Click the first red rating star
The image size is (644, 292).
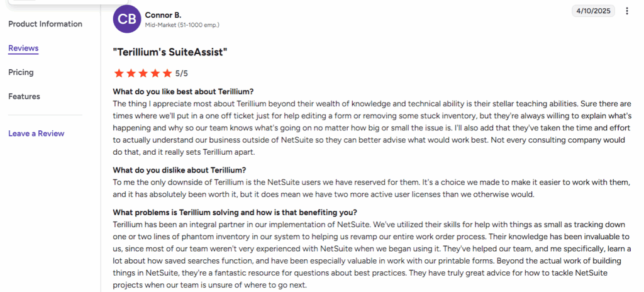pyautogui.click(x=118, y=73)
